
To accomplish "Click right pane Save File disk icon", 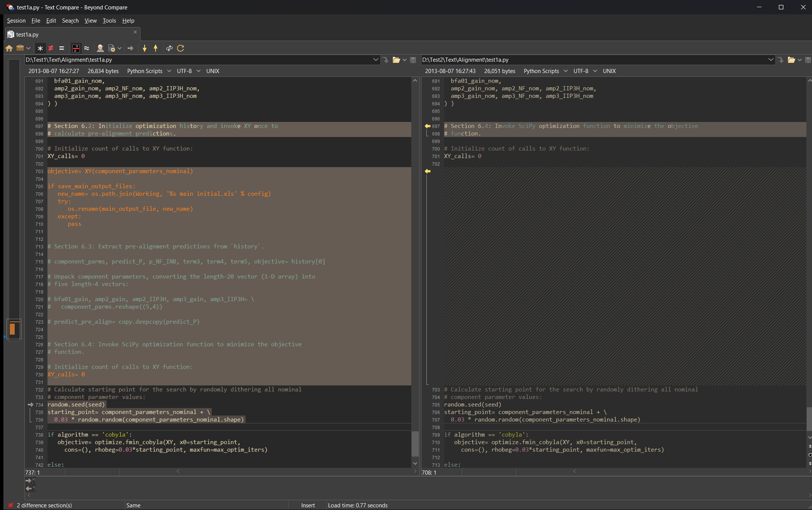I will (x=808, y=60).
